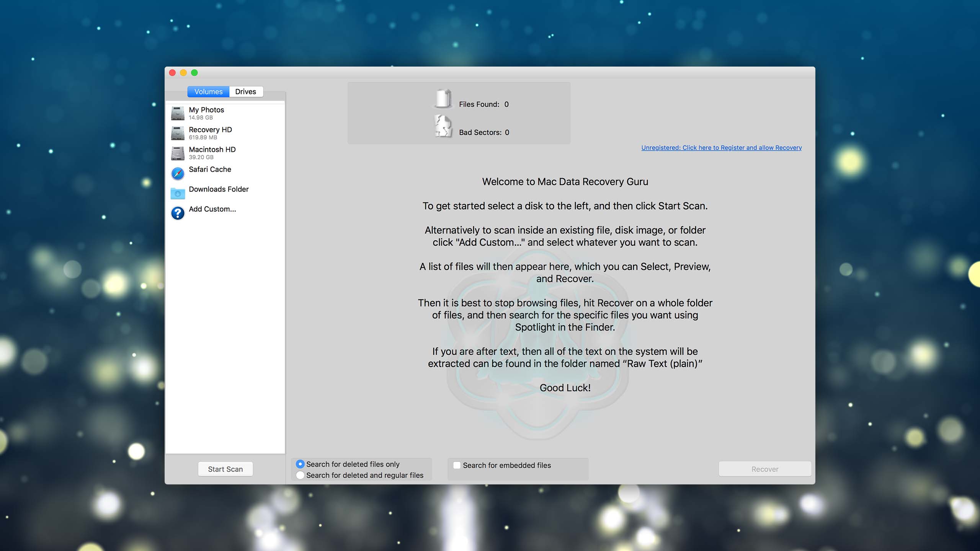
Task: Select the Macintosh HD volume name
Action: [x=212, y=150]
